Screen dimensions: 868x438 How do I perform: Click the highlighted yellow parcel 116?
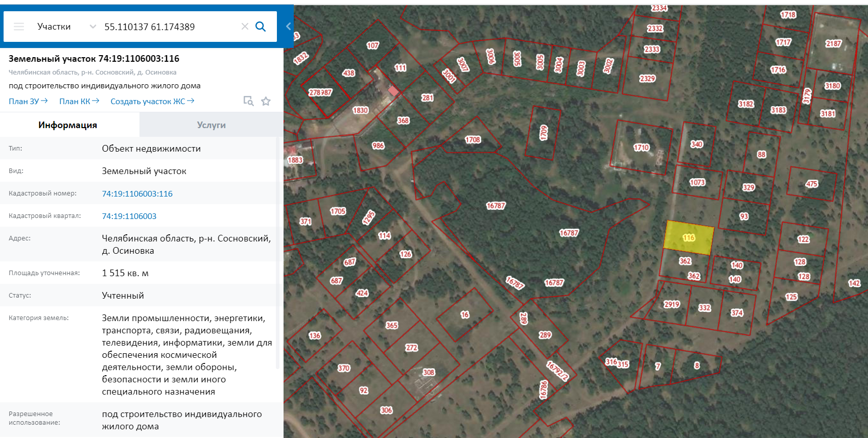688,238
